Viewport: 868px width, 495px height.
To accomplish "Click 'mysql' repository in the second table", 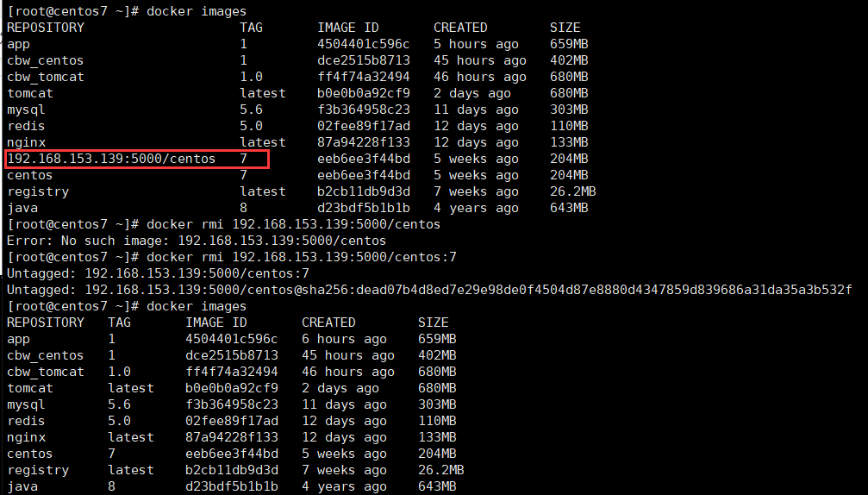I will click(26, 404).
